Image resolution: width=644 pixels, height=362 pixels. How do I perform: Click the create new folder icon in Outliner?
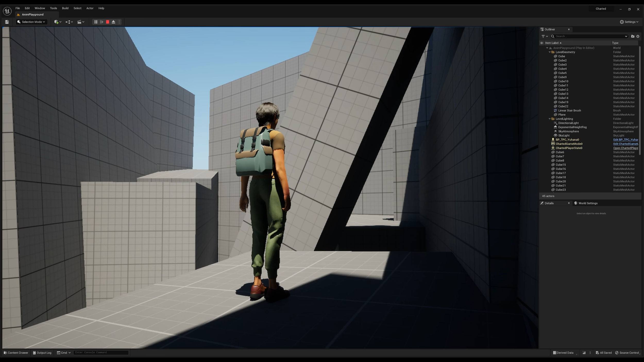632,36
